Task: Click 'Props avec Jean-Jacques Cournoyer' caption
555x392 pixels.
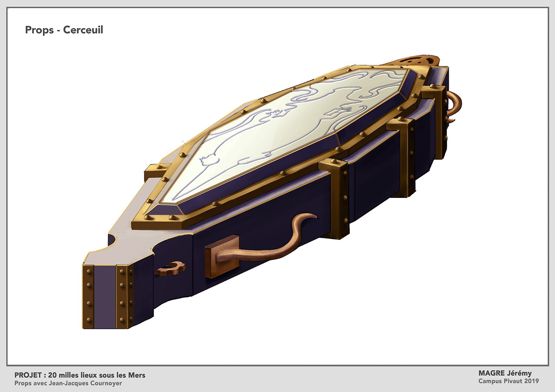Action: click(x=68, y=383)
